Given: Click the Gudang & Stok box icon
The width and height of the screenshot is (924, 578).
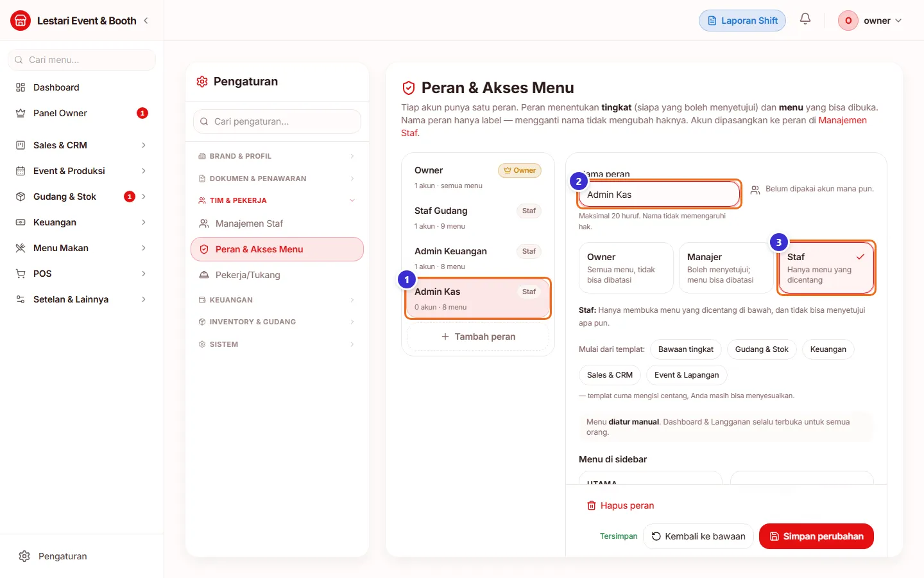Looking at the screenshot, I should point(21,197).
